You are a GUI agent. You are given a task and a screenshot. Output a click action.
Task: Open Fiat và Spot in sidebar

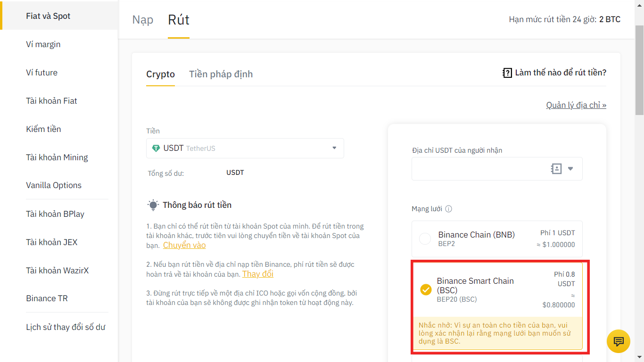[59, 16]
